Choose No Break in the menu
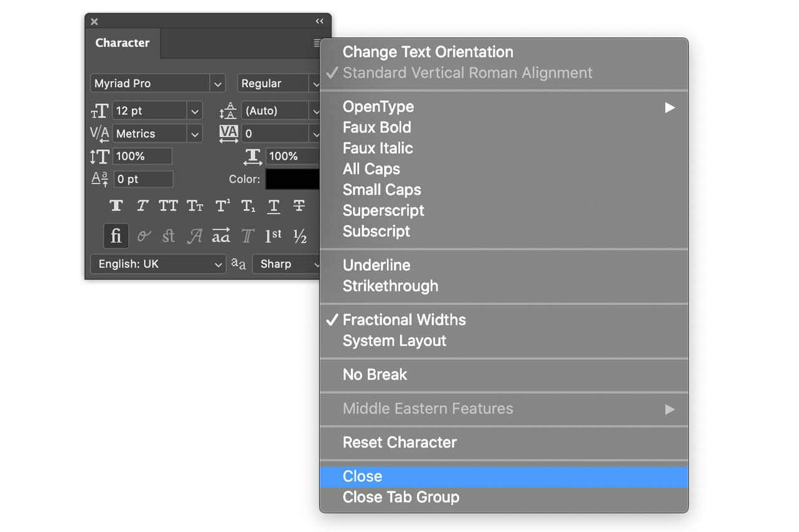This screenshot has height=532, width=799. (374, 375)
